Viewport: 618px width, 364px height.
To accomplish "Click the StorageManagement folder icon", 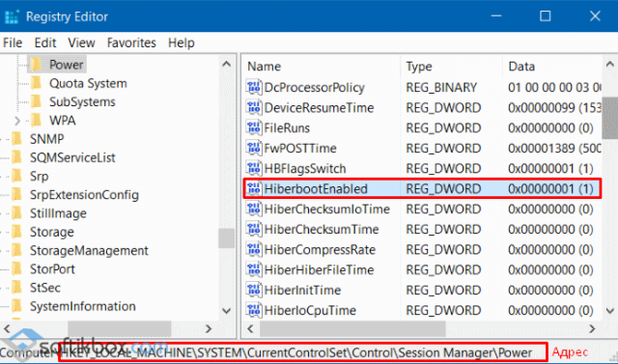I will pos(17,250).
